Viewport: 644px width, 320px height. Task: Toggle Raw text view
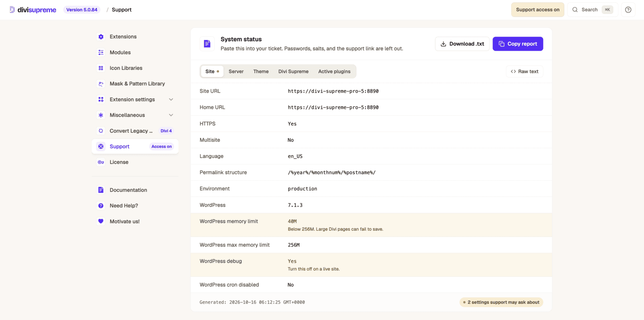[x=524, y=72]
